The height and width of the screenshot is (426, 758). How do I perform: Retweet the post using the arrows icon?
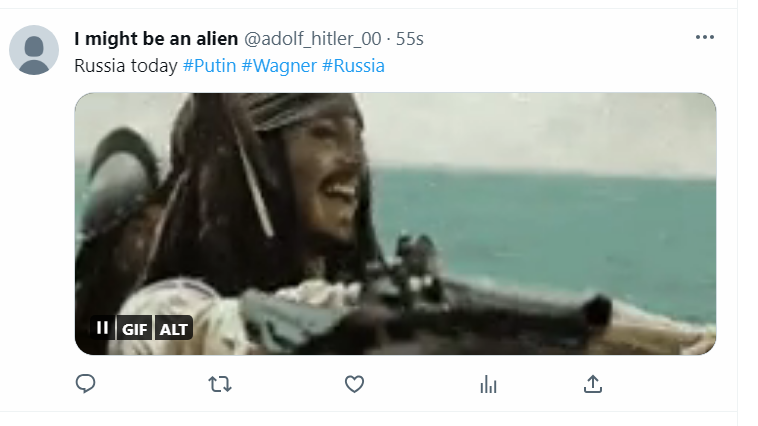(220, 384)
